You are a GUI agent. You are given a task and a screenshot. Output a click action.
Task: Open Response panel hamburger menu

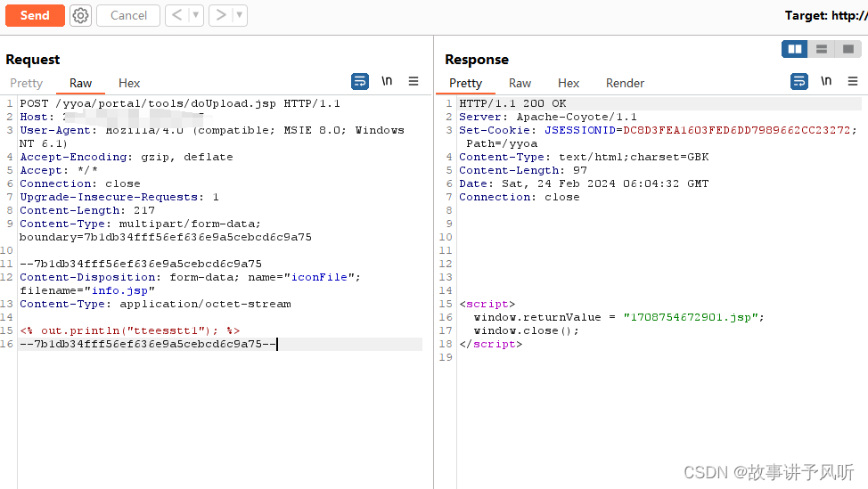[x=853, y=81]
